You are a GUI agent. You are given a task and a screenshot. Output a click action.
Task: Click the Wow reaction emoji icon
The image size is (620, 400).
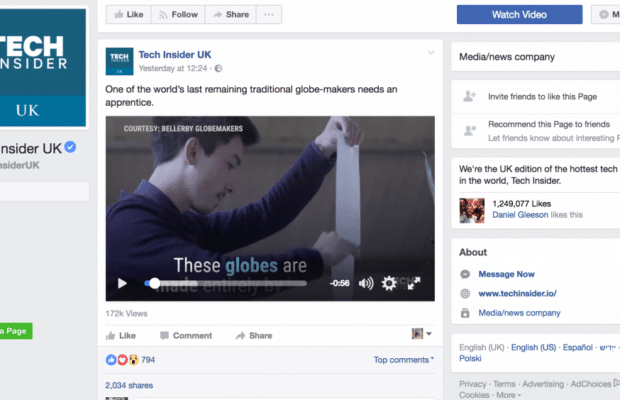tap(134, 360)
